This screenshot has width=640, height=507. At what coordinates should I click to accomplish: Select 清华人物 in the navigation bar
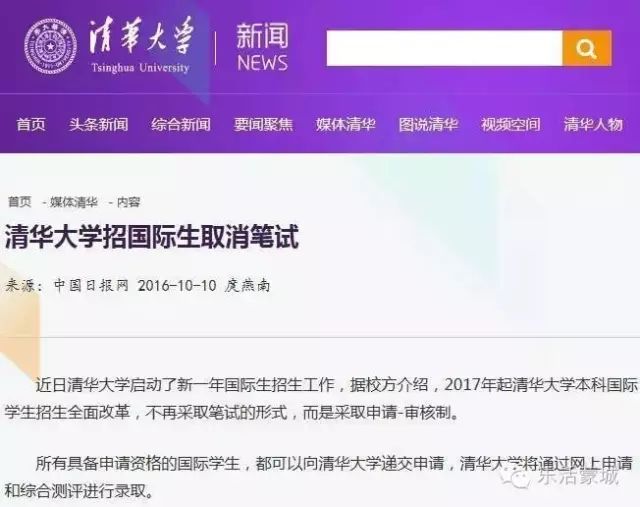[593, 125]
